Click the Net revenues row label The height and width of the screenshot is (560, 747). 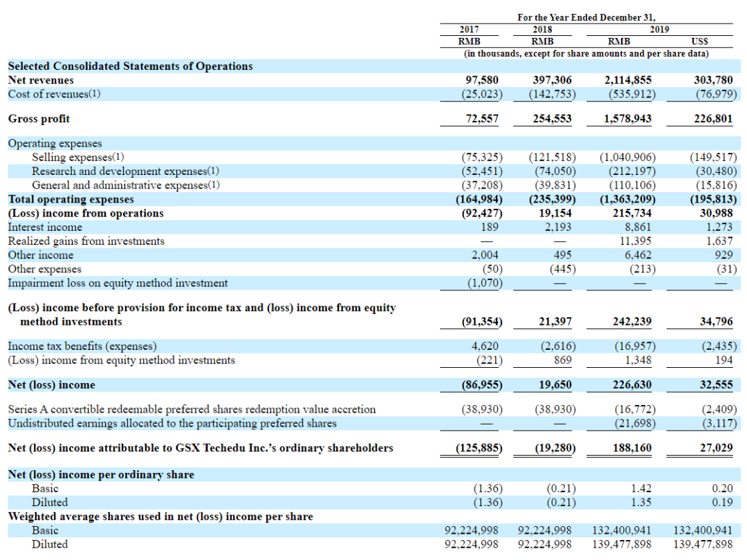point(41,80)
